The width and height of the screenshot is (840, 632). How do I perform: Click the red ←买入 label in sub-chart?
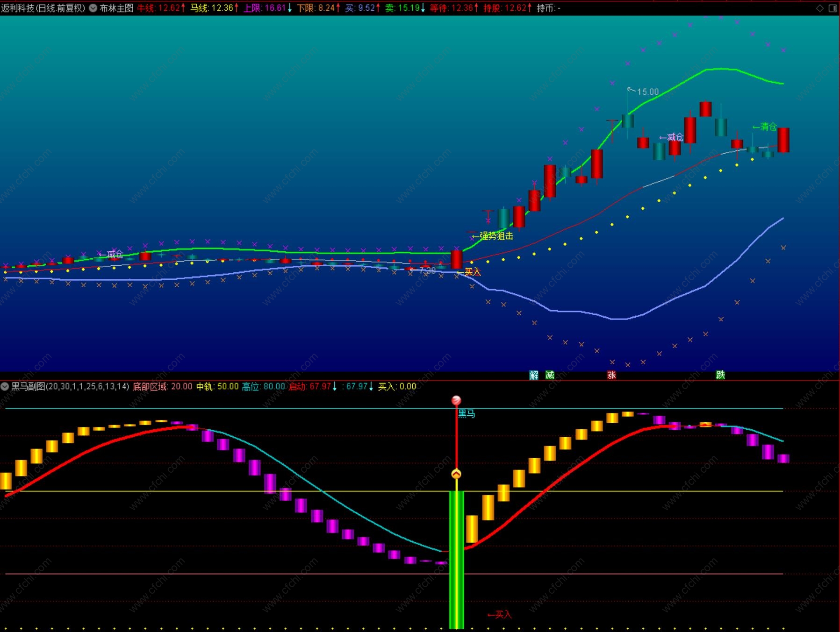click(499, 615)
